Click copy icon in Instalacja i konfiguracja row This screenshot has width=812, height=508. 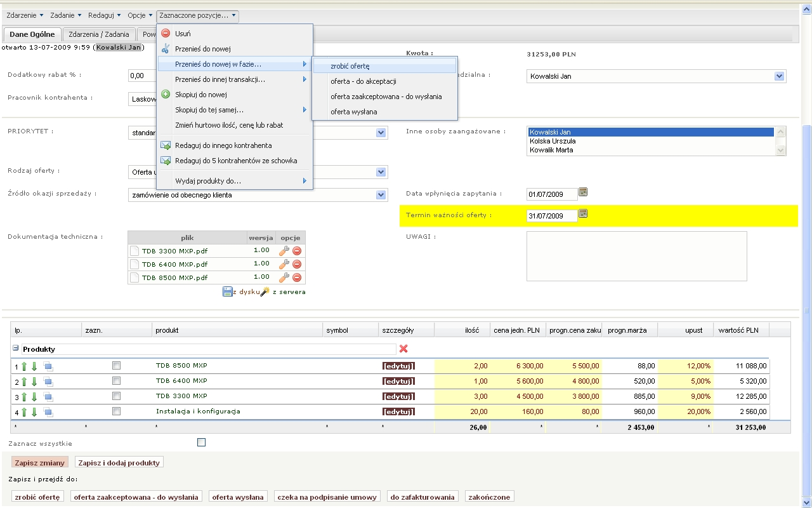point(48,411)
